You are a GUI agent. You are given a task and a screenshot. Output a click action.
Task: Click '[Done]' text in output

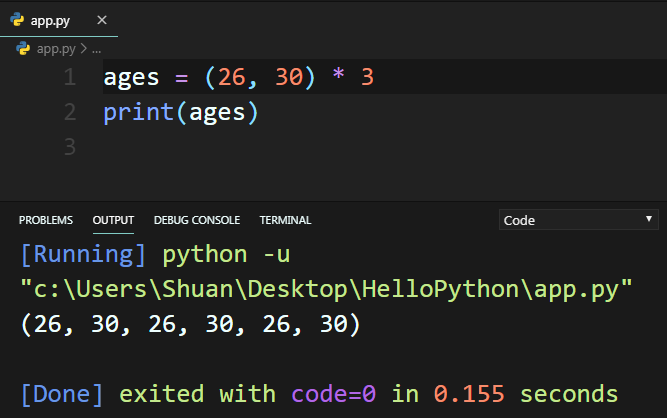[62, 394]
